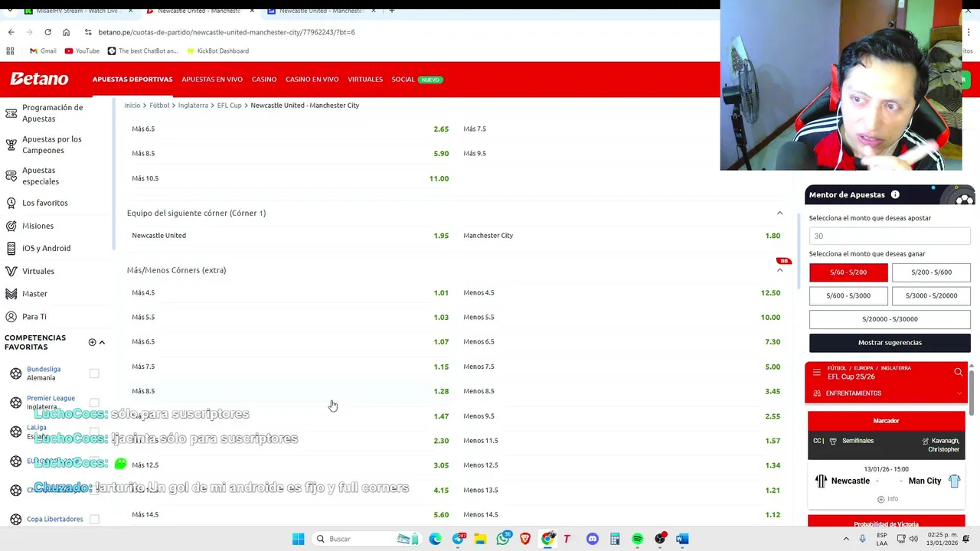Select the S/600 - S/3000 amount option

pos(848,295)
